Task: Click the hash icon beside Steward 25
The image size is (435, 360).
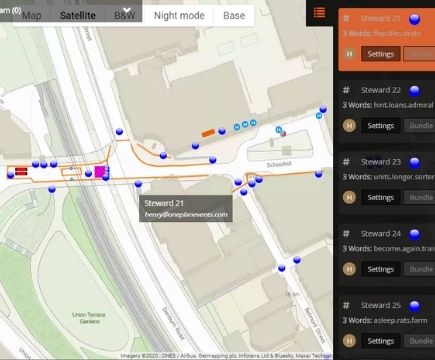Action: (x=346, y=305)
